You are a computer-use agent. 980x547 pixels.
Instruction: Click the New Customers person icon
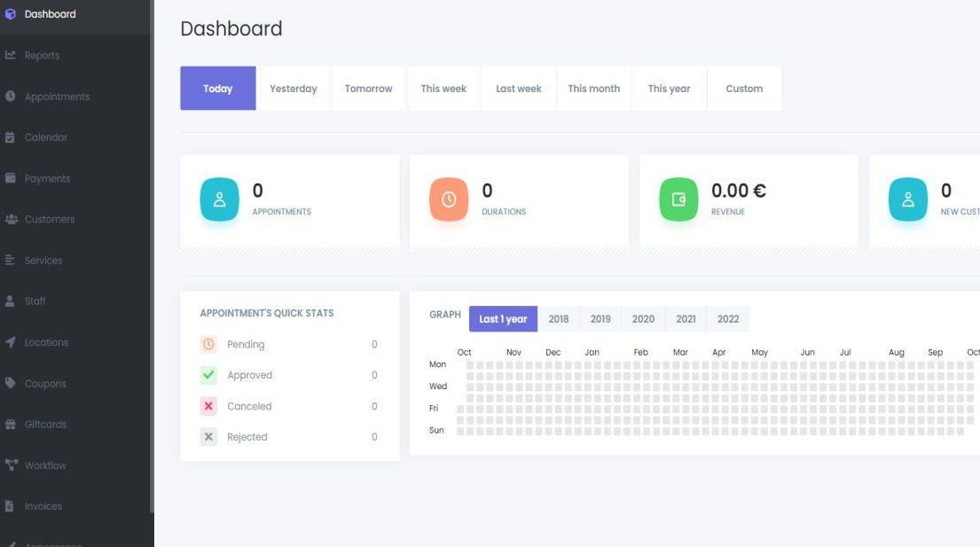click(x=908, y=199)
